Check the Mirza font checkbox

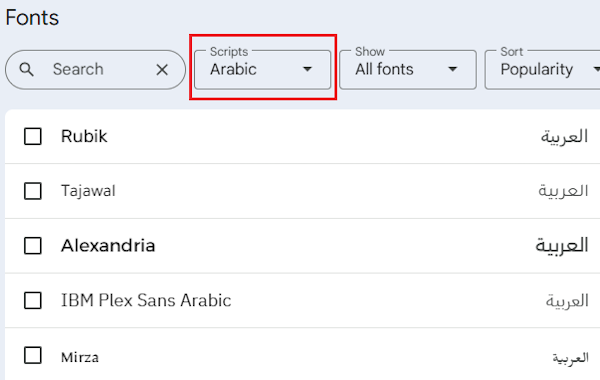tap(33, 356)
